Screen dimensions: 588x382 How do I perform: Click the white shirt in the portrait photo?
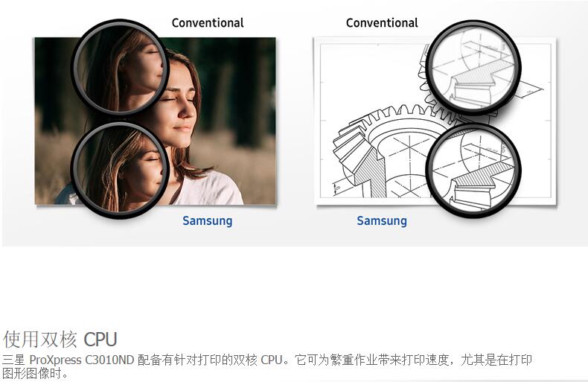point(208,189)
